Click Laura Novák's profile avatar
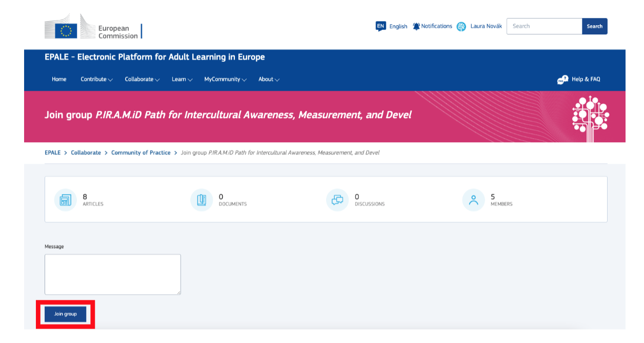Screen dimensions: 644x343 tap(461, 27)
